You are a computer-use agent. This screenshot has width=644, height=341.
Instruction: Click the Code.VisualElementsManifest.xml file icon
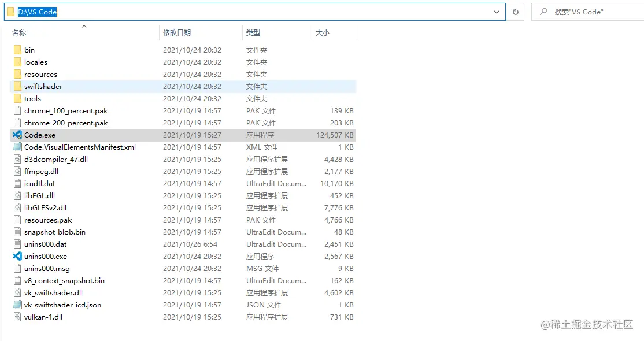[17, 147]
